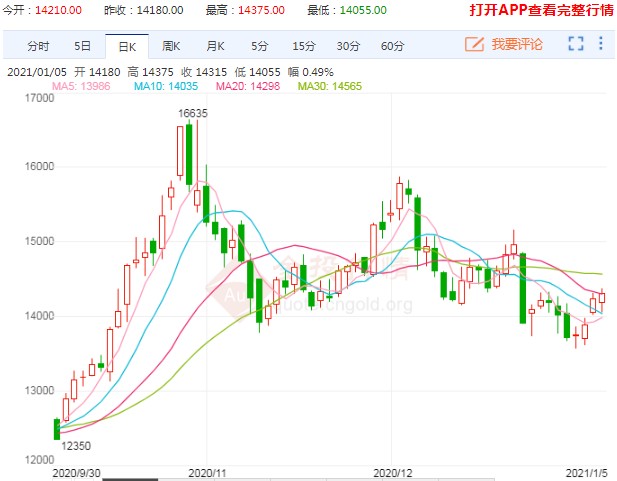Click the 今开 14210.00 value
This screenshot has height=481, width=617.
[58, 10]
